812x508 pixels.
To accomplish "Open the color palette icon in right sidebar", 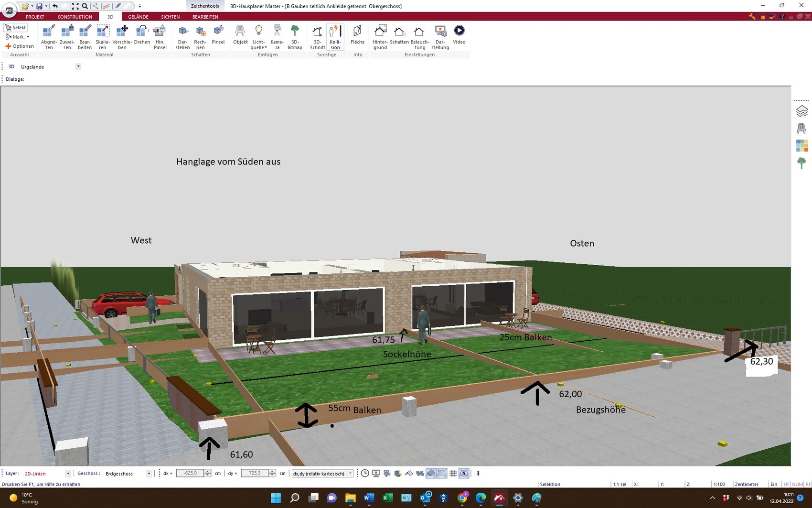I will 802,146.
